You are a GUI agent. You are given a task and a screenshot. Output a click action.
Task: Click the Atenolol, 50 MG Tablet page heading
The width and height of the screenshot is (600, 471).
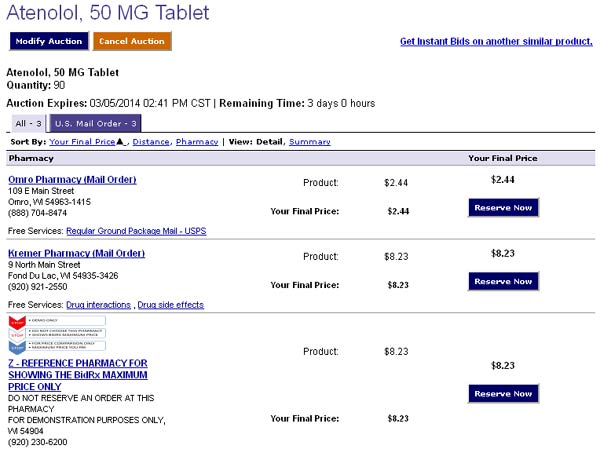pos(108,12)
